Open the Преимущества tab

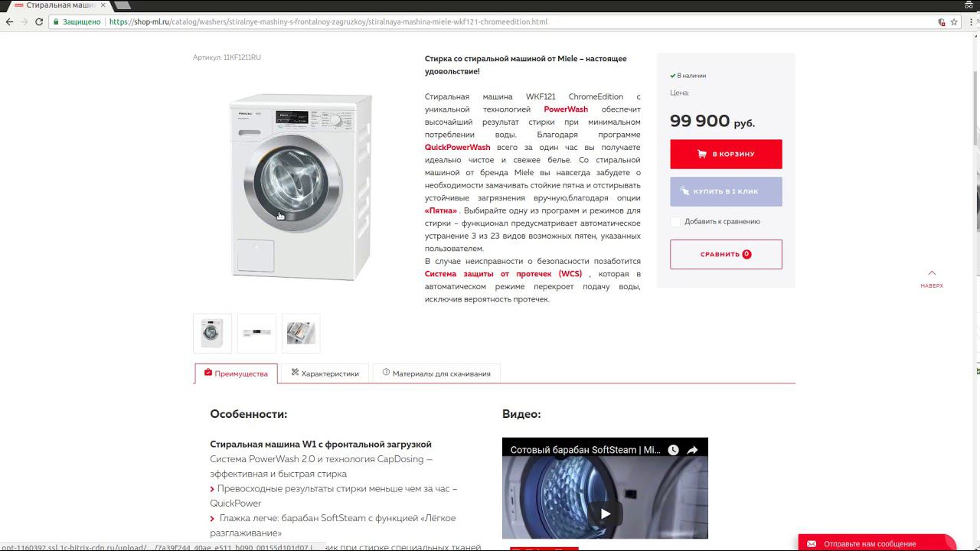point(235,373)
